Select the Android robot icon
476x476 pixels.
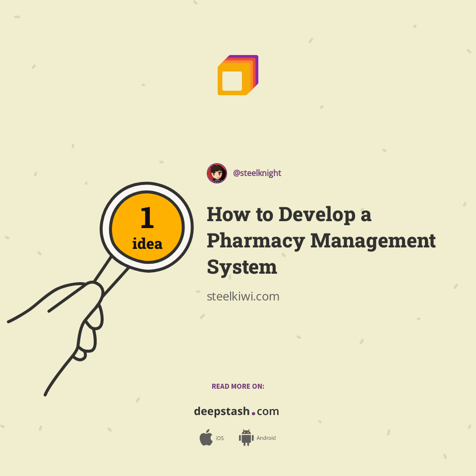[246, 438]
